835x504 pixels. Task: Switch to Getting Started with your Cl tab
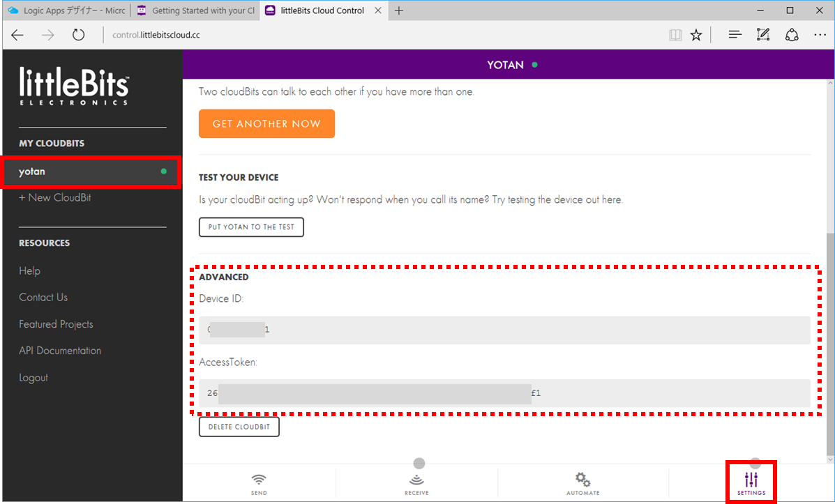(195, 10)
